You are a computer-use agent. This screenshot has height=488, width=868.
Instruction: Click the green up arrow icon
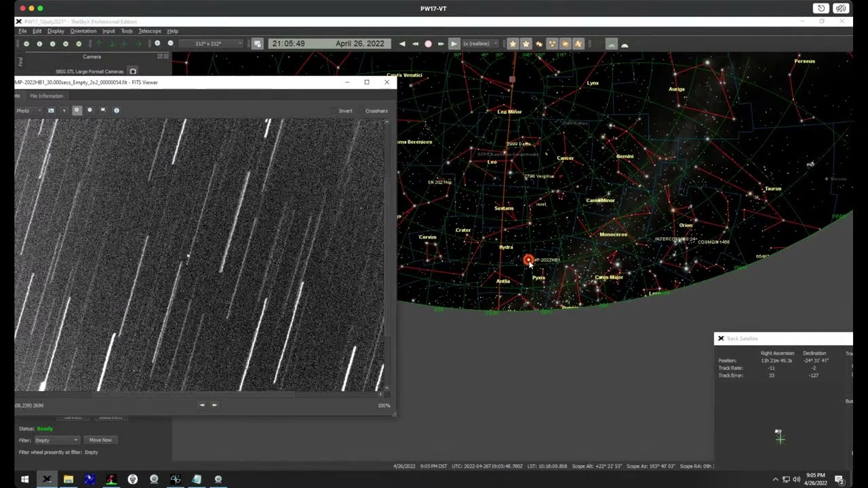click(99, 43)
